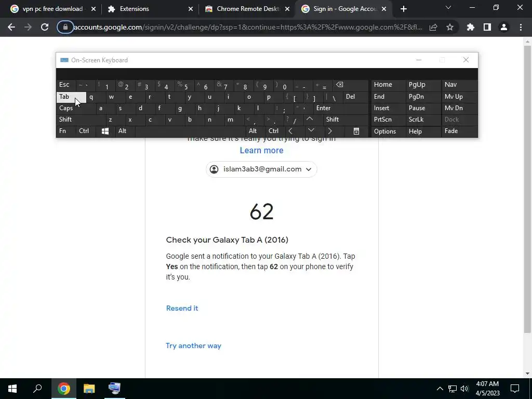532x399 pixels.
Task: Switch to Chrome Remote Desktop tab
Action: 247,9
